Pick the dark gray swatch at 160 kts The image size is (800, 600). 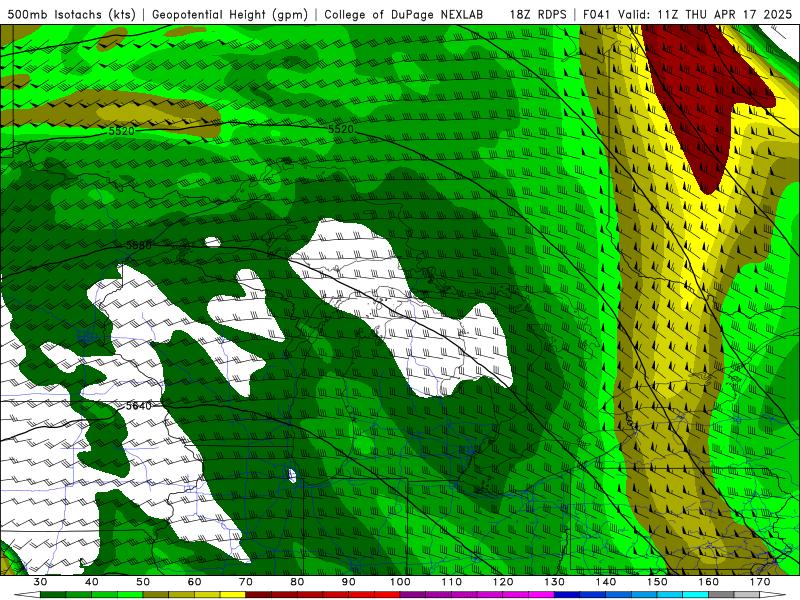721,595
